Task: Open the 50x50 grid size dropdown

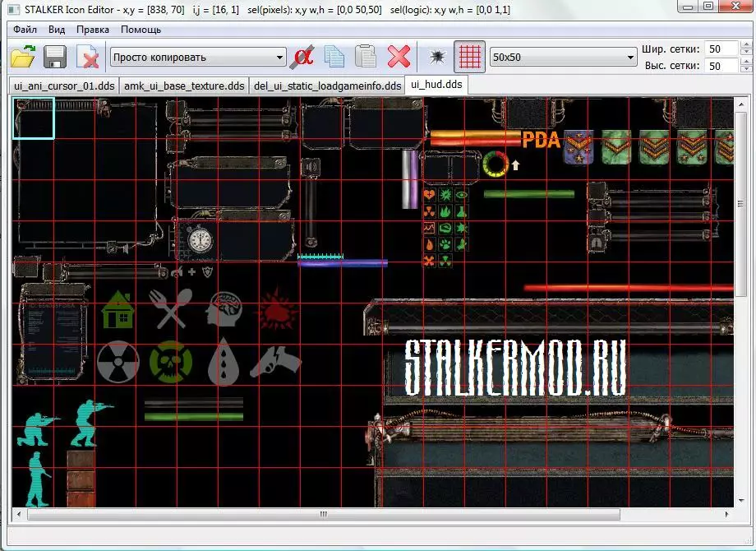Action: click(563, 58)
